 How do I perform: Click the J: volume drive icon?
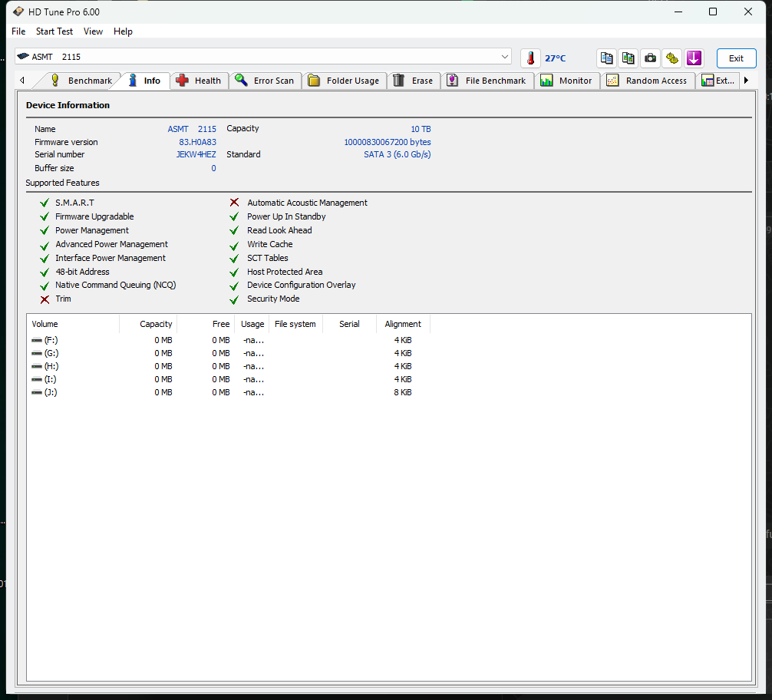[36, 393]
